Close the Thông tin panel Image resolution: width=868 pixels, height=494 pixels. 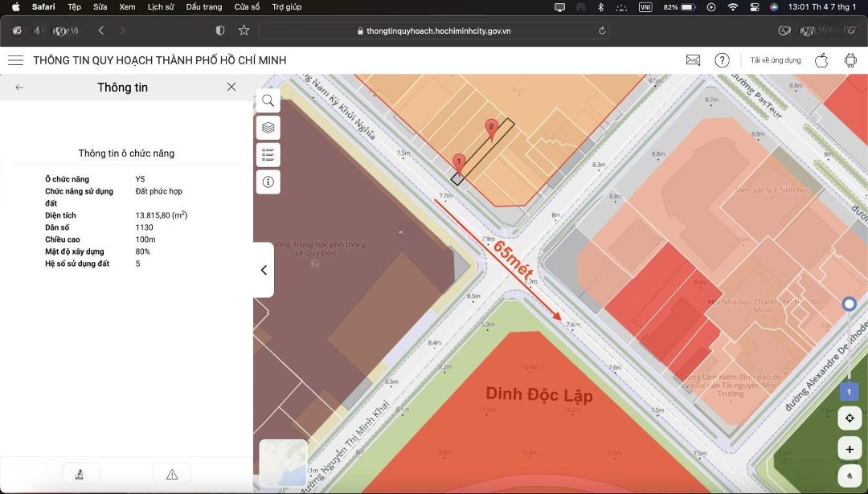tap(231, 88)
